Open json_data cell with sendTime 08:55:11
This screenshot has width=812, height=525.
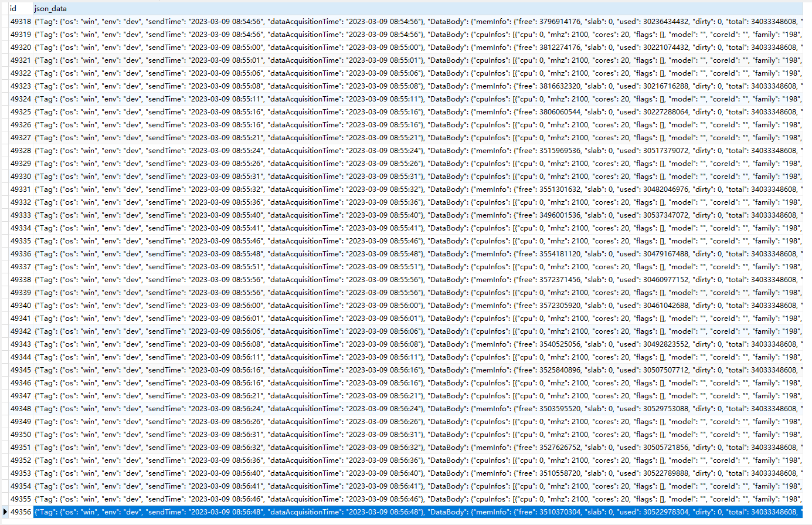[x=417, y=99]
